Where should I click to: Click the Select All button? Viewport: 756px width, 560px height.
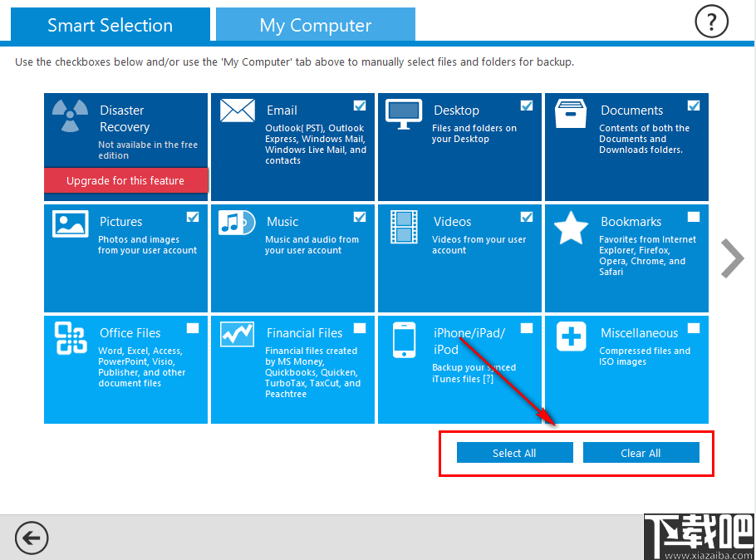pos(514,453)
